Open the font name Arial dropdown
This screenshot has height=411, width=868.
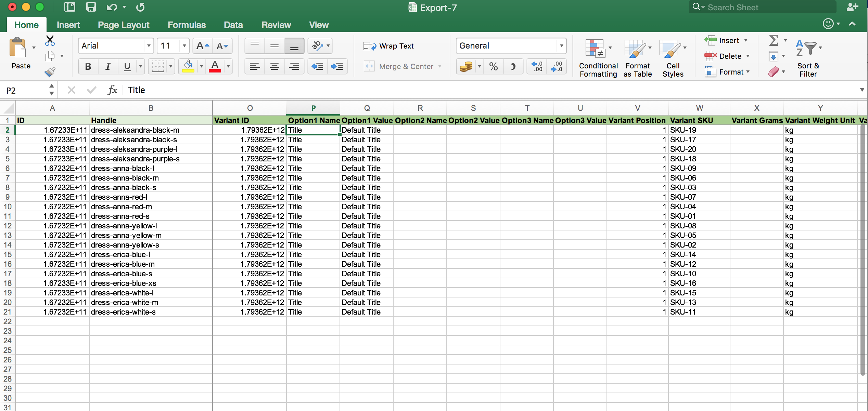[149, 46]
